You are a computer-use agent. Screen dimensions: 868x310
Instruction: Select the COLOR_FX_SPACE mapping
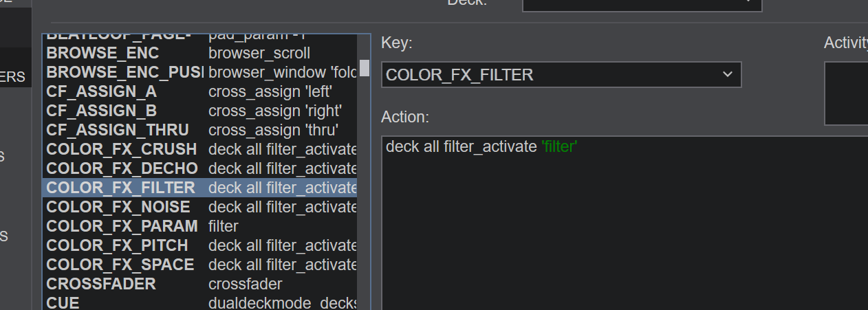pyautogui.click(x=199, y=265)
